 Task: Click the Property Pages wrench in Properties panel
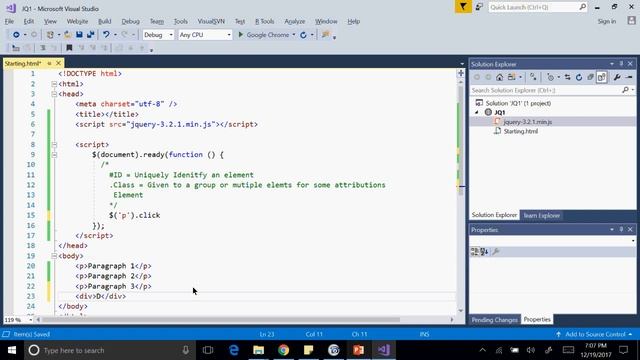coord(496,252)
